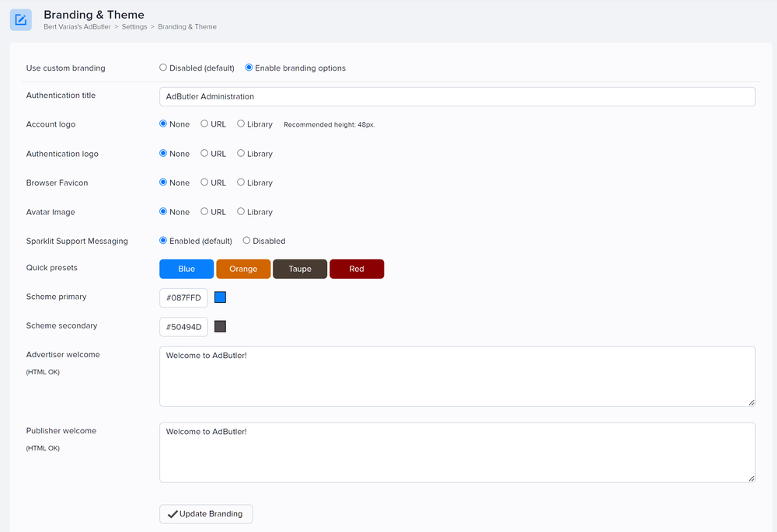This screenshot has height=532, width=777.
Task: Open the Settings breadcrumb link
Action: point(134,26)
